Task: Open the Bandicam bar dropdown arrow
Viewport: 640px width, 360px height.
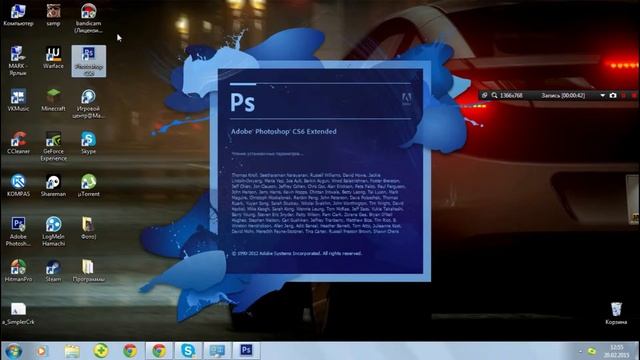Action: [602, 96]
